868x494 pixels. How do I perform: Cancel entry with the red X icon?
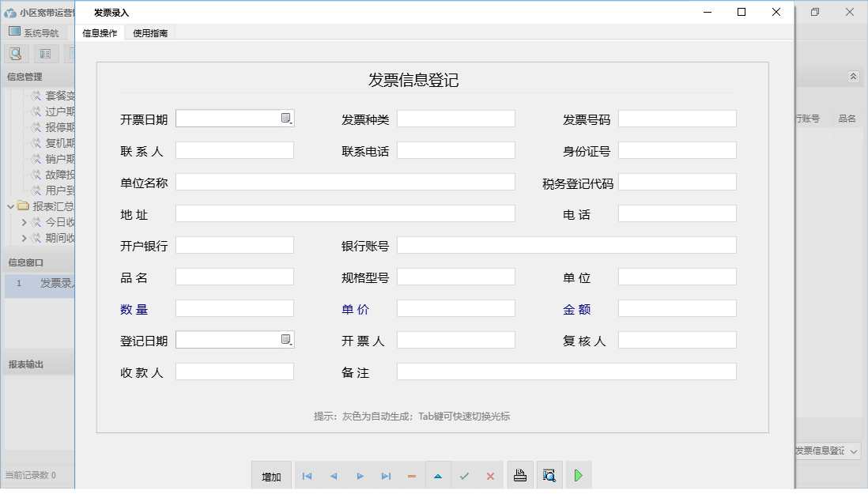(x=490, y=475)
